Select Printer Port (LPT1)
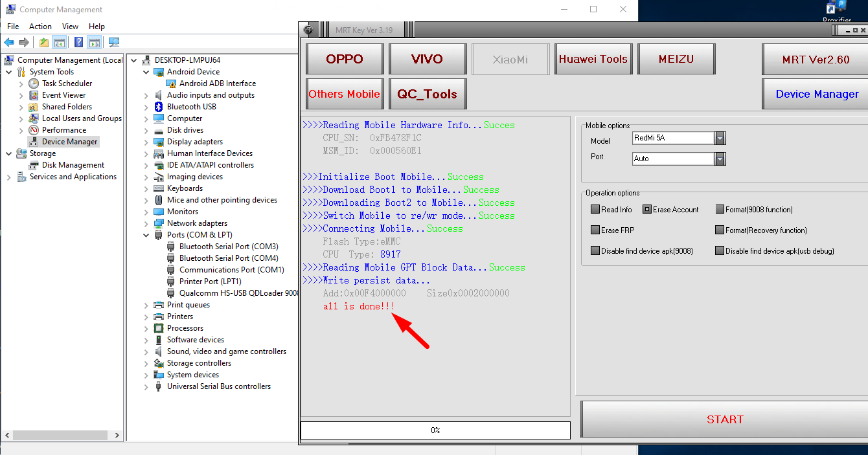 (210, 282)
